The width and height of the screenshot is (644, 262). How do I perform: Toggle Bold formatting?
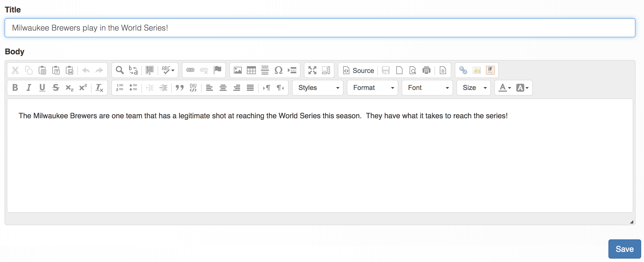click(x=15, y=88)
